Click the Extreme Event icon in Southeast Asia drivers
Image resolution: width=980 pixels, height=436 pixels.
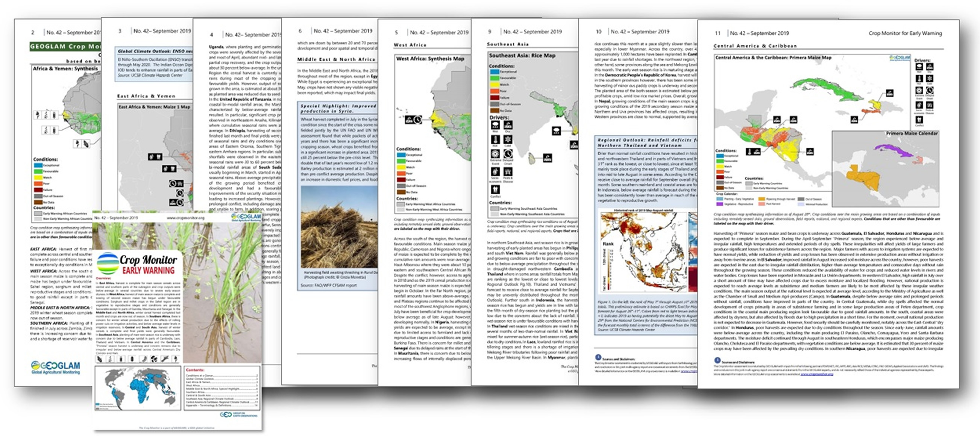point(495,154)
